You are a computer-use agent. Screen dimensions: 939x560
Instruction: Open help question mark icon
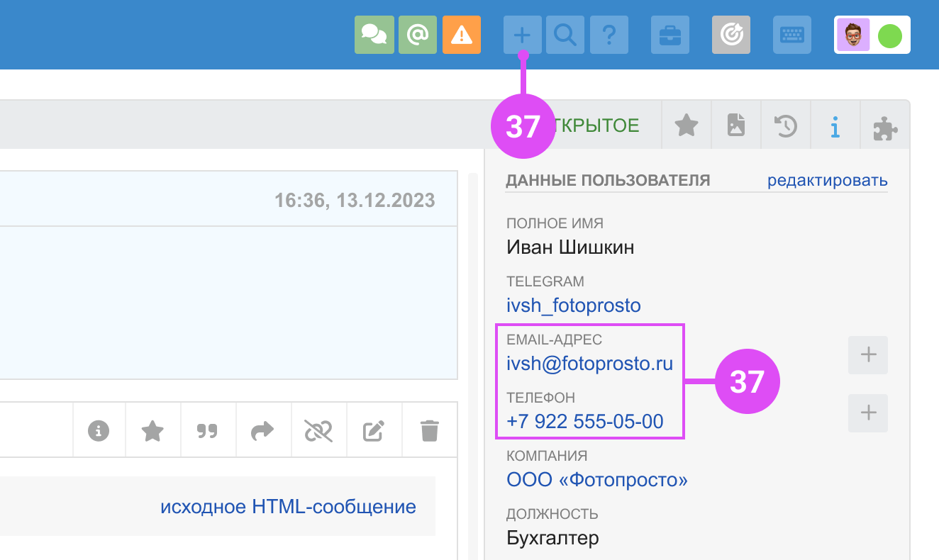(x=609, y=35)
